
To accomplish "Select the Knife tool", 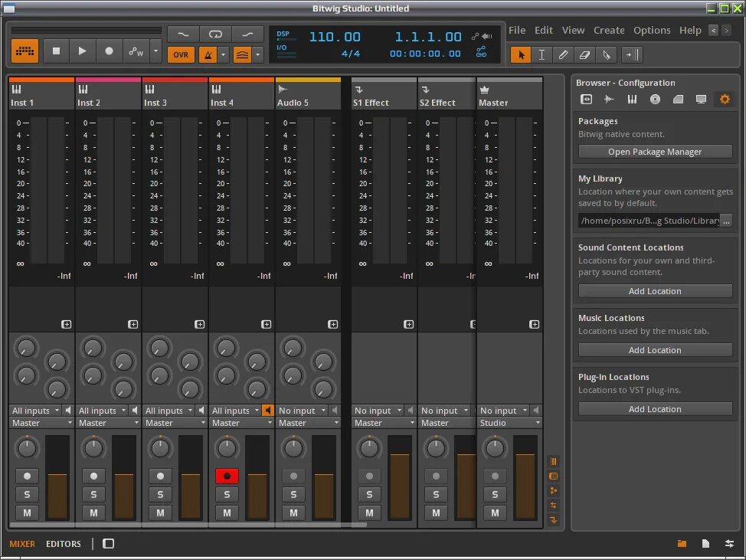I will point(606,54).
